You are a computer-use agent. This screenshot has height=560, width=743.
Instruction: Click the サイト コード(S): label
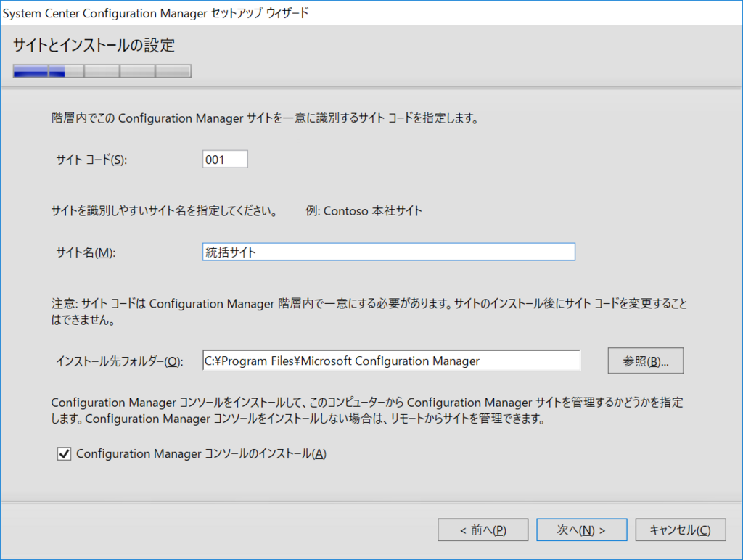coord(91,160)
